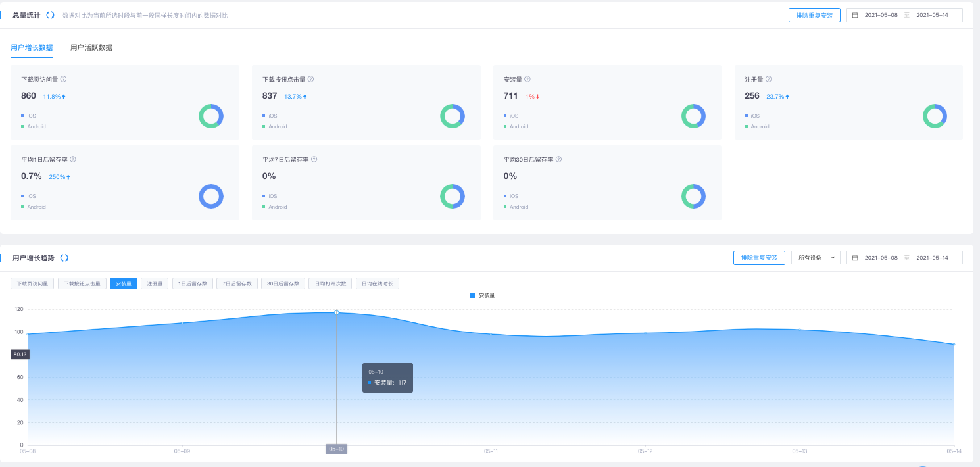Click help icon next to 平均30日后留存率

(x=558, y=159)
